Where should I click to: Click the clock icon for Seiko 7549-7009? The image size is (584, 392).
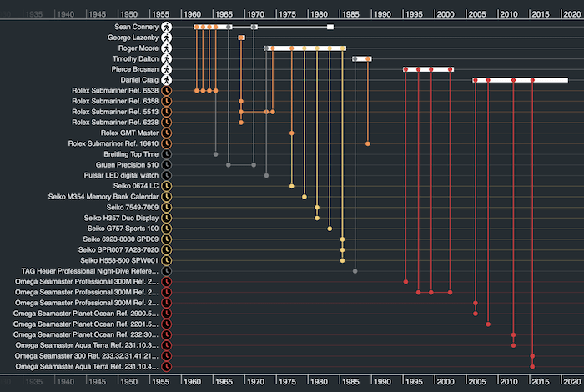pyautogui.click(x=167, y=208)
